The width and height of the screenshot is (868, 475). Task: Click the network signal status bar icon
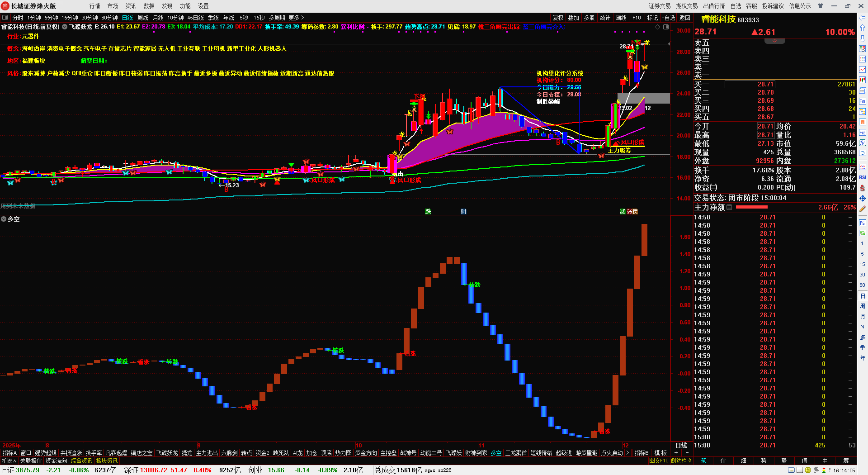(816, 470)
